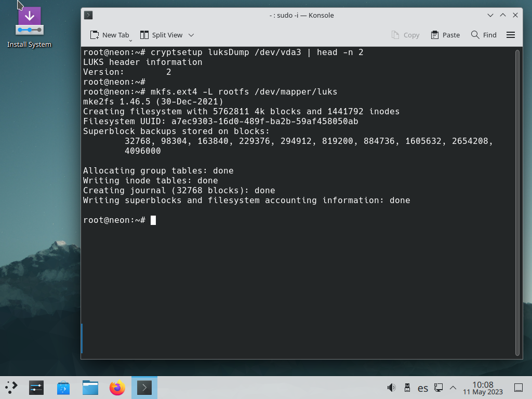This screenshot has width=532, height=399.
Task: Click the 'Creating journal (32768 blocks): done' line
Action: click(179, 190)
